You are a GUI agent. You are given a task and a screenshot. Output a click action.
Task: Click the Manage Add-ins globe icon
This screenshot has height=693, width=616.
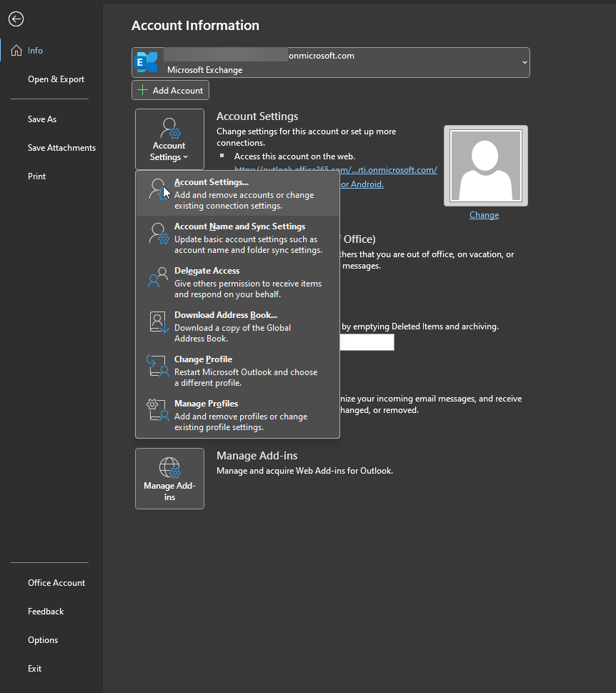[169, 468]
